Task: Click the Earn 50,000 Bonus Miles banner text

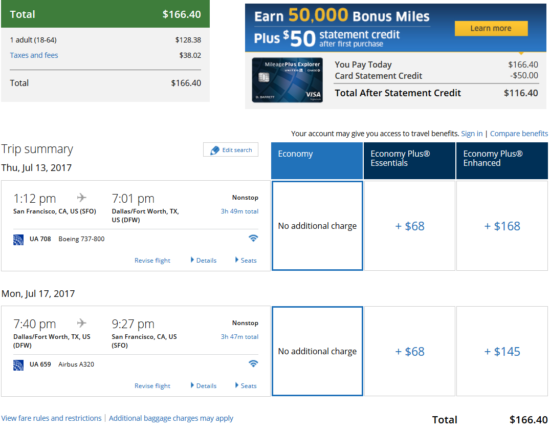Action: tap(342, 16)
